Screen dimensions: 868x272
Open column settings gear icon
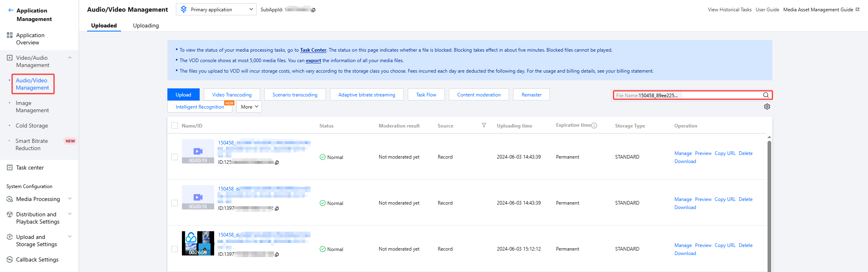tap(767, 107)
